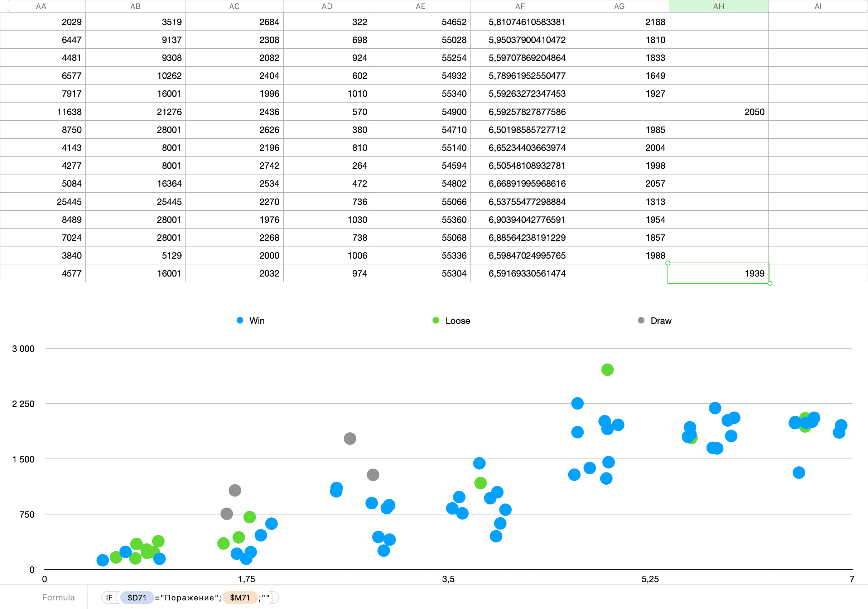
Task: Click the Draw legend entry
Action: 655,321
